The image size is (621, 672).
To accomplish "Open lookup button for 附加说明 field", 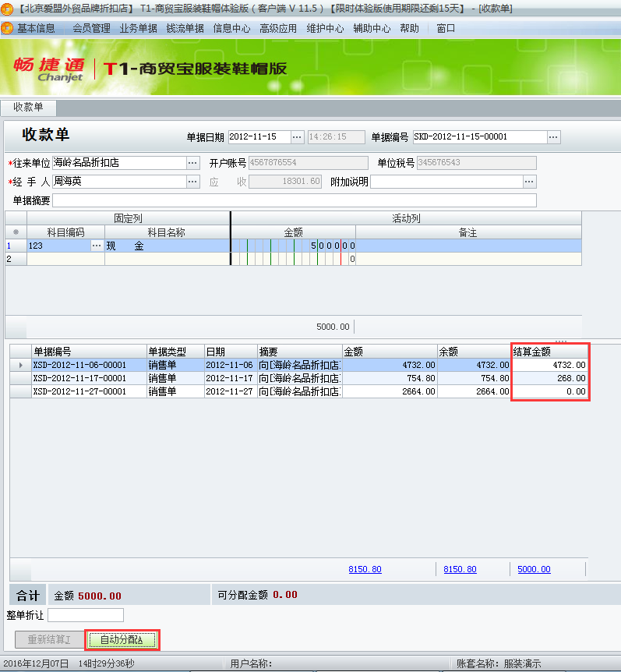I will click(529, 182).
